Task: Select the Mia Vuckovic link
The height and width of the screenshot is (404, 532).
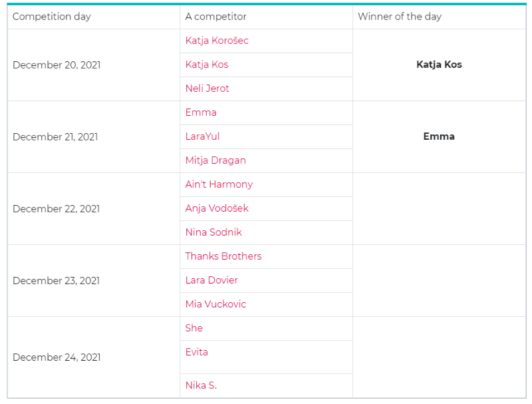Action: click(x=215, y=304)
